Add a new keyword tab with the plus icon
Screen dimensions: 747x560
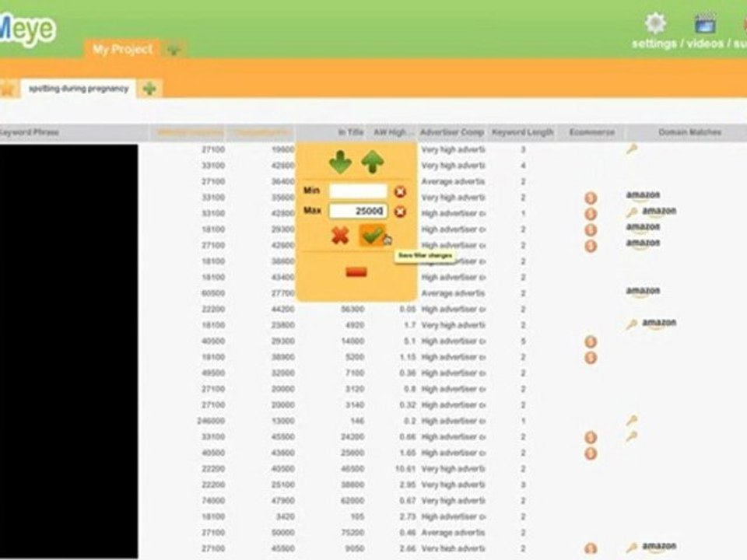click(149, 89)
